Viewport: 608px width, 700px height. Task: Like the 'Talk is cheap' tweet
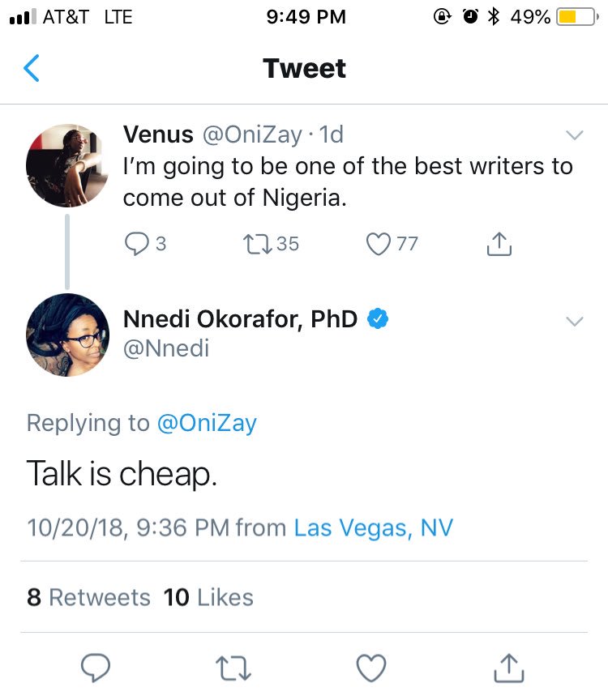371,668
